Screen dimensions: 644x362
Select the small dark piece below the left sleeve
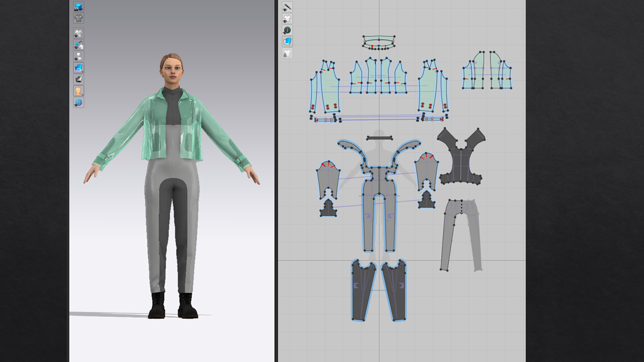tap(329, 209)
